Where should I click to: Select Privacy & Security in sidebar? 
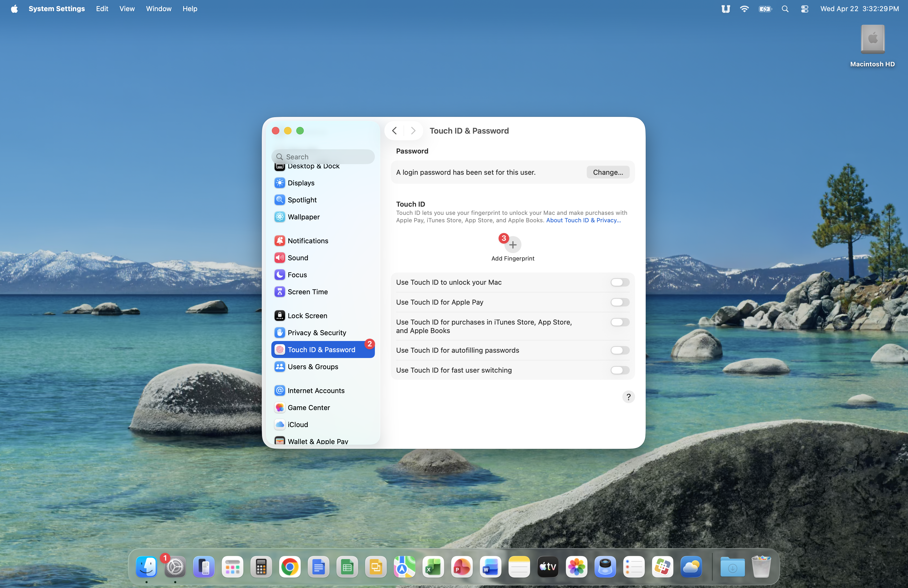(x=317, y=333)
